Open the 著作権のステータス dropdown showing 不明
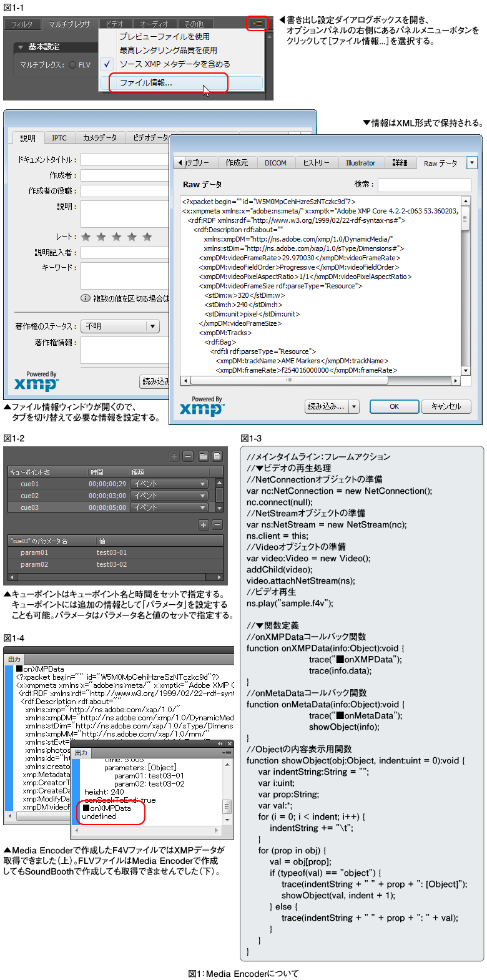This screenshot has height=980, width=487. (121, 326)
